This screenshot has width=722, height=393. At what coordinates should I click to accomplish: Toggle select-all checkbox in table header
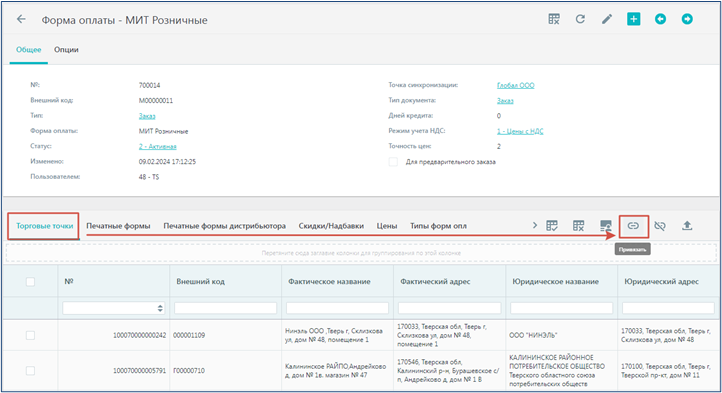coord(30,282)
